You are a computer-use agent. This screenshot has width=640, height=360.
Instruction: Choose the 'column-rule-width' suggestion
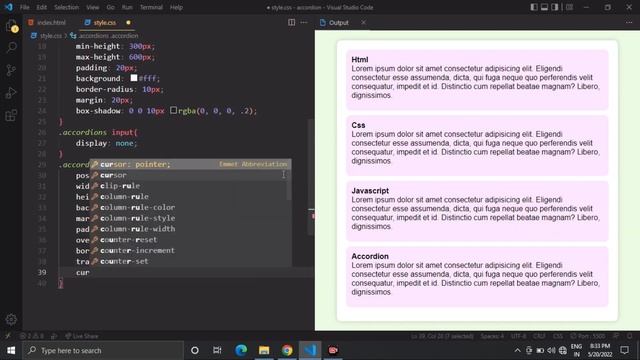tap(190, 229)
